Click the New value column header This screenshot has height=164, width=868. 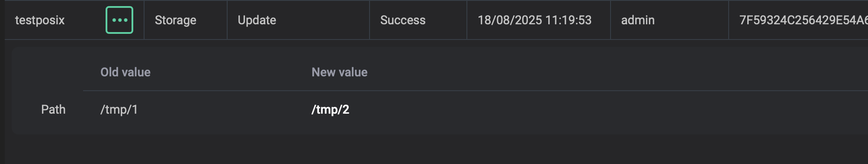[x=339, y=72]
